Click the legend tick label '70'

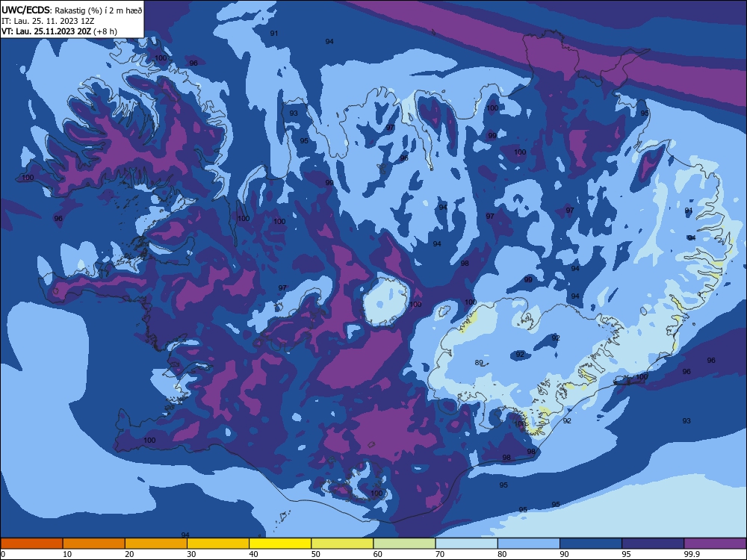440,554
